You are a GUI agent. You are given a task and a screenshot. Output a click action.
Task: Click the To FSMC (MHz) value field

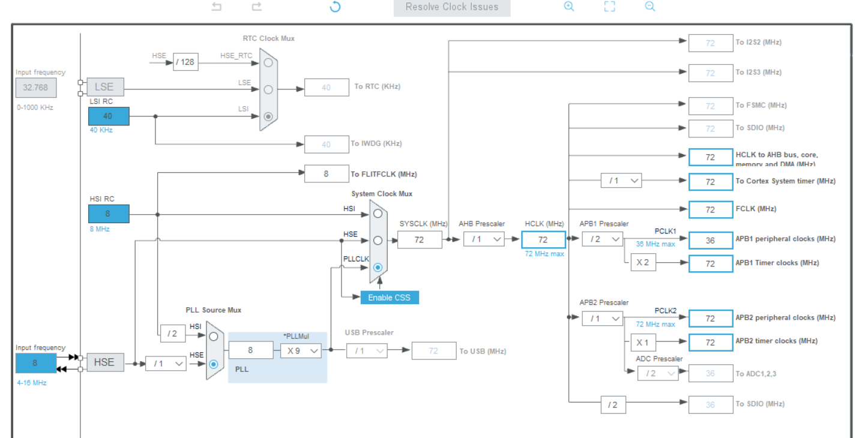pos(710,106)
